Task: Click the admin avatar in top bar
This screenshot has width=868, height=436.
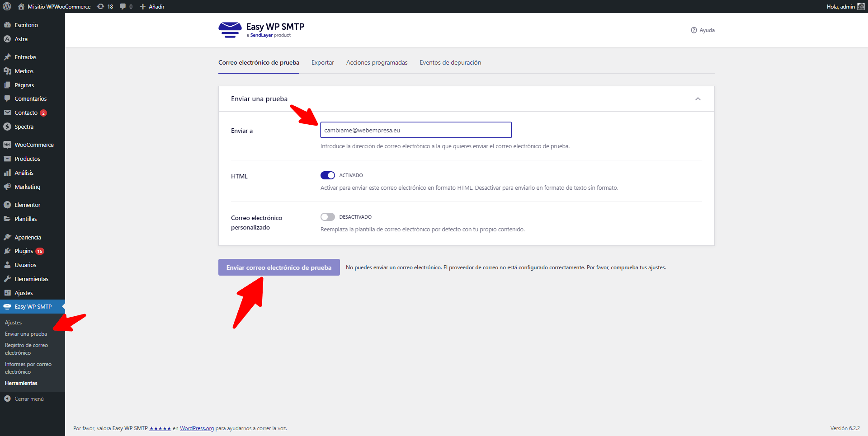Action: coord(861,6)
